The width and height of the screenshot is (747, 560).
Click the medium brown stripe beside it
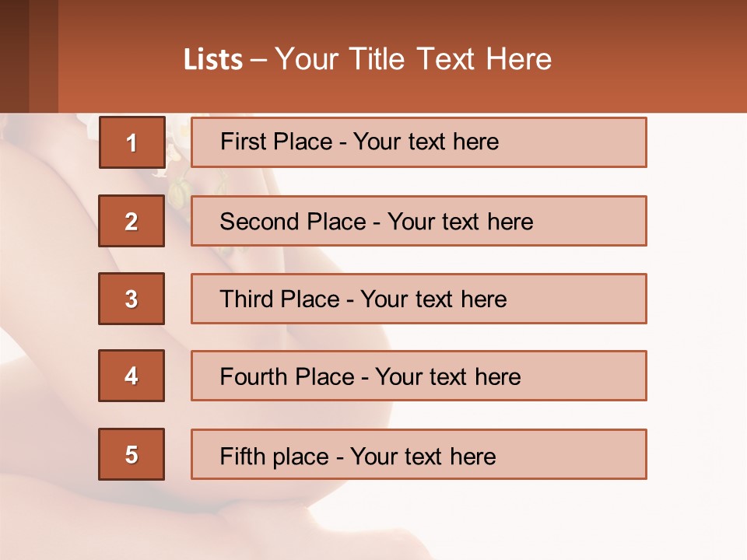tap(44, 56)
